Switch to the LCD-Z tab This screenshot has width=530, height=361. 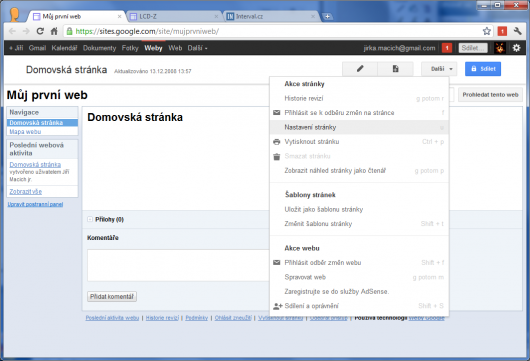click(174, 16)
